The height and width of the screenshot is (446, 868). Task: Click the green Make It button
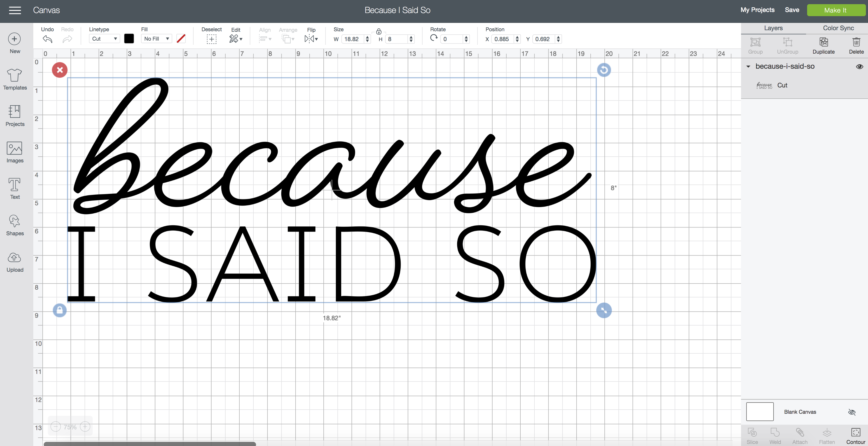pos(836,10)
